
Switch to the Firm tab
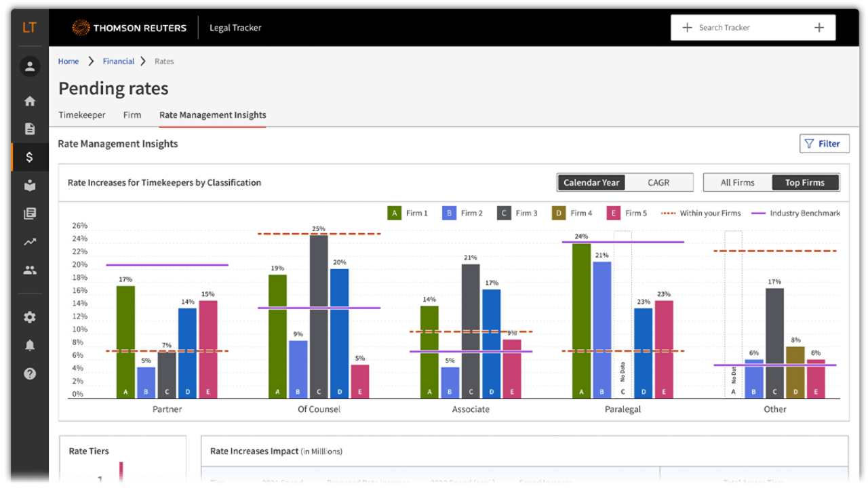(132, 115)
